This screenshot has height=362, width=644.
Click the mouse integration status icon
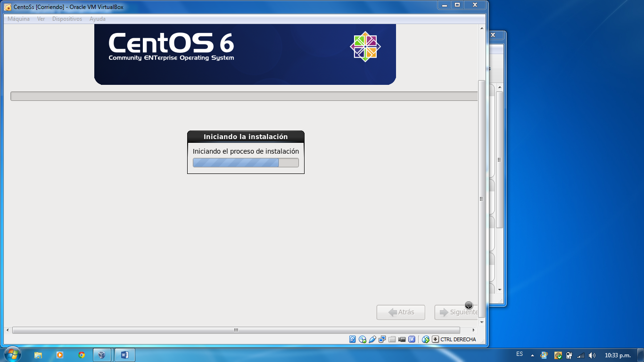pyautogui.click(x=426, y=339)
